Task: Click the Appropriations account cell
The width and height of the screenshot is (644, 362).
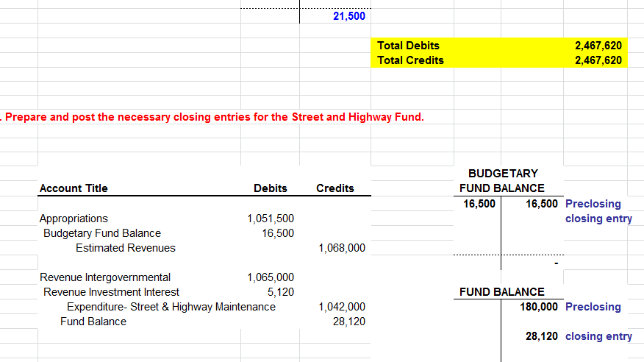Action: pos(74,219)
